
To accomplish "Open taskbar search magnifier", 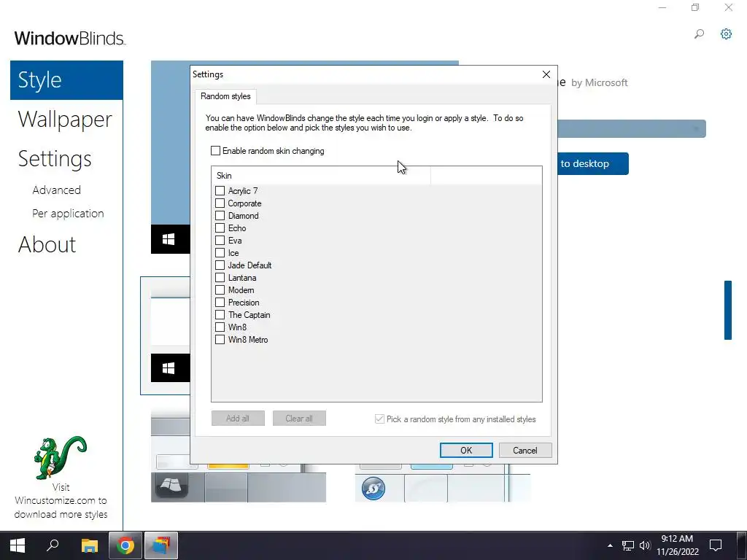I will tap(53, 545).
